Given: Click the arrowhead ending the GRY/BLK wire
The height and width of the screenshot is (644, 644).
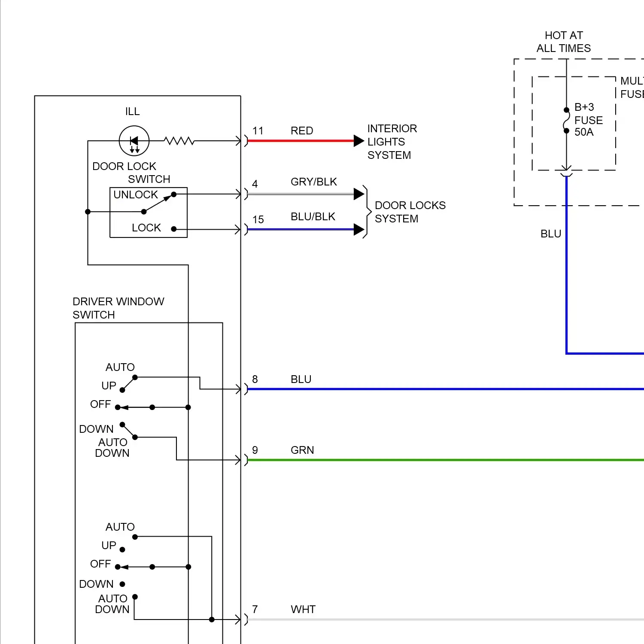Looking at the screenshot, I should click(x=359, y=194).
